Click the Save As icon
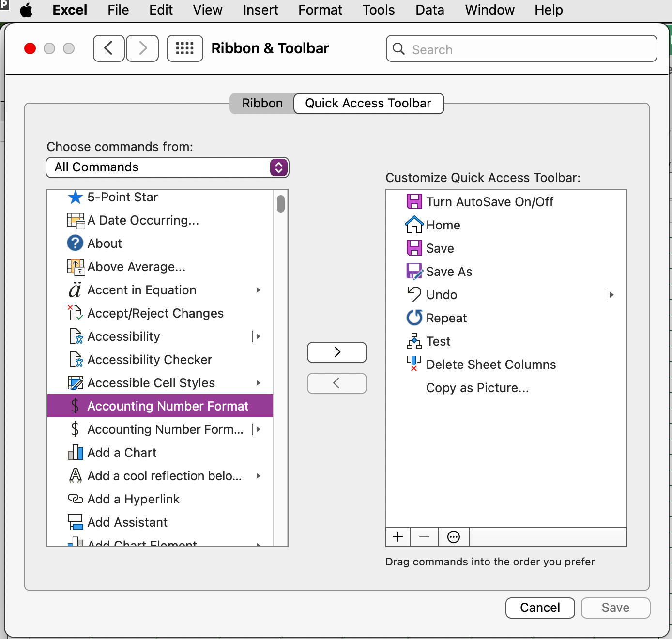Image resolution: width=672 pixels, height=639 pixels. (x=414, y=271)
